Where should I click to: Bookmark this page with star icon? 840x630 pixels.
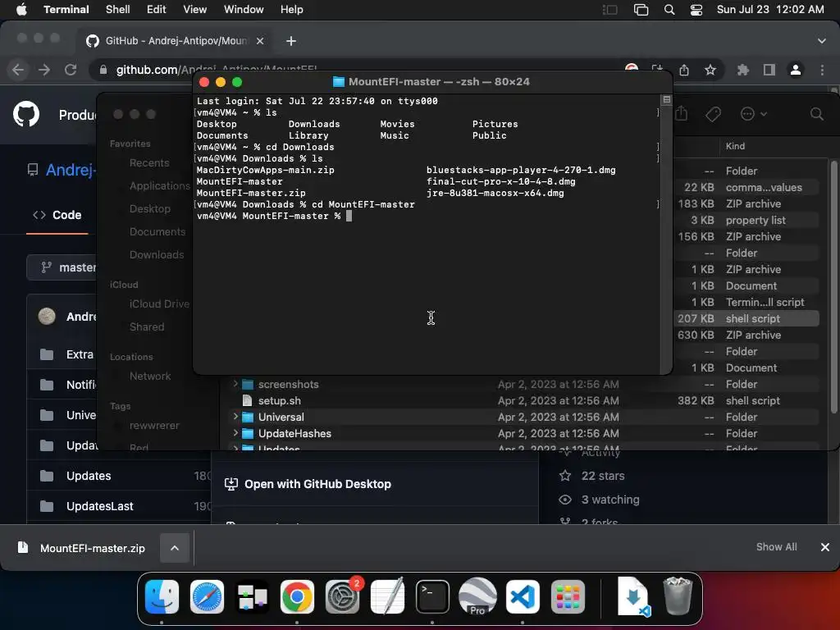[710, 70]
